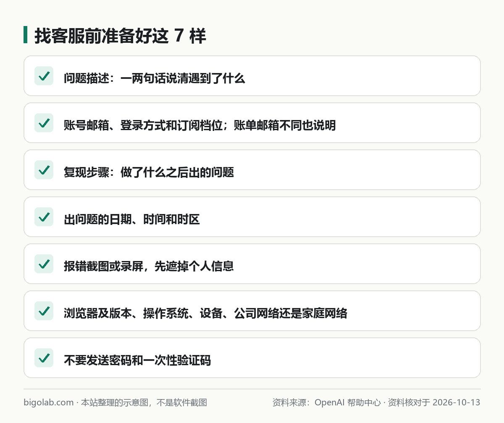Tick the checkbox beside 复现步骤

44,170
